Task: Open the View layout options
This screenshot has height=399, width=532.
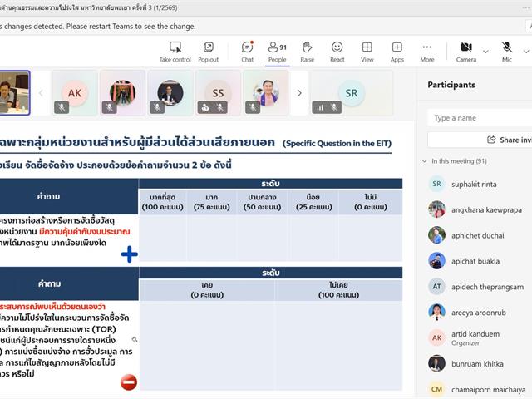Action: pyautogui.click(x=367, y=52)
